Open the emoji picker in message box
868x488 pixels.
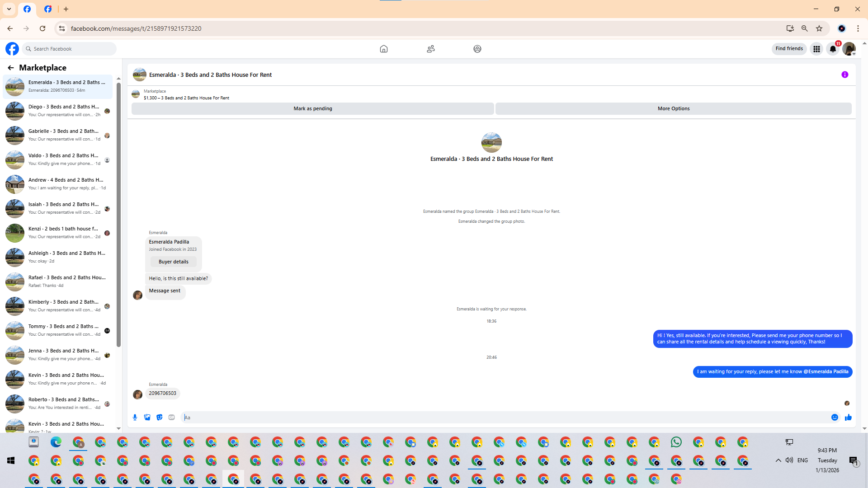coord(835,418)
